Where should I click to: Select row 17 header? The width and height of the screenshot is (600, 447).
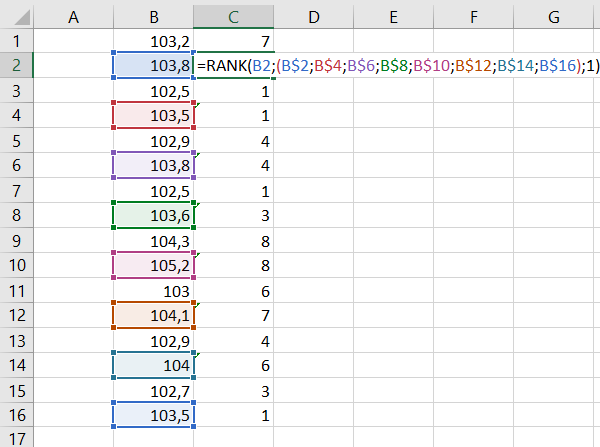[x=16, y=437]
